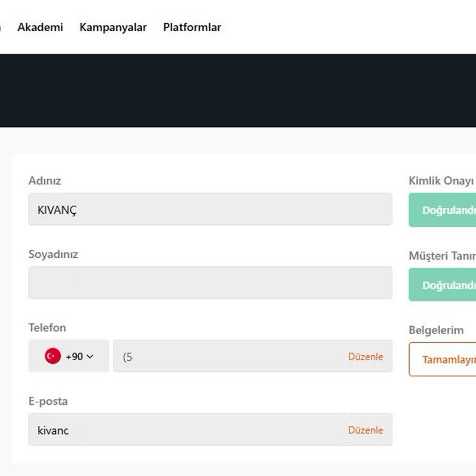Click the Telefon number input field
Viewport: 476px width, 476px height.
[x=253, y=356]
